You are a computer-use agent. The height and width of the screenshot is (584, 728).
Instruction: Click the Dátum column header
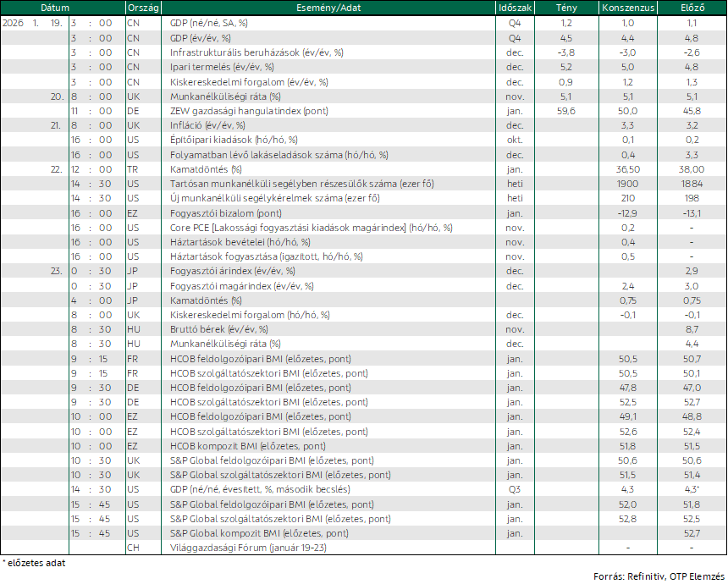point(55,8)
